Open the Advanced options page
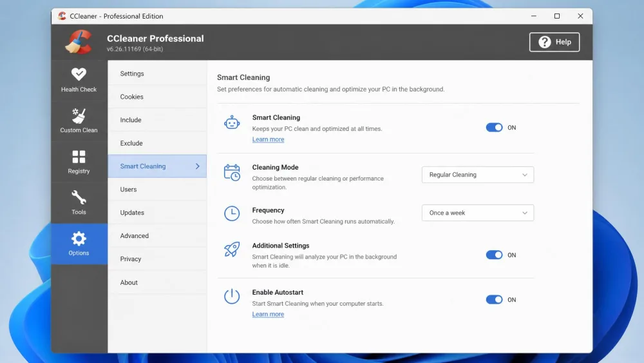 (x=157, y=235)
